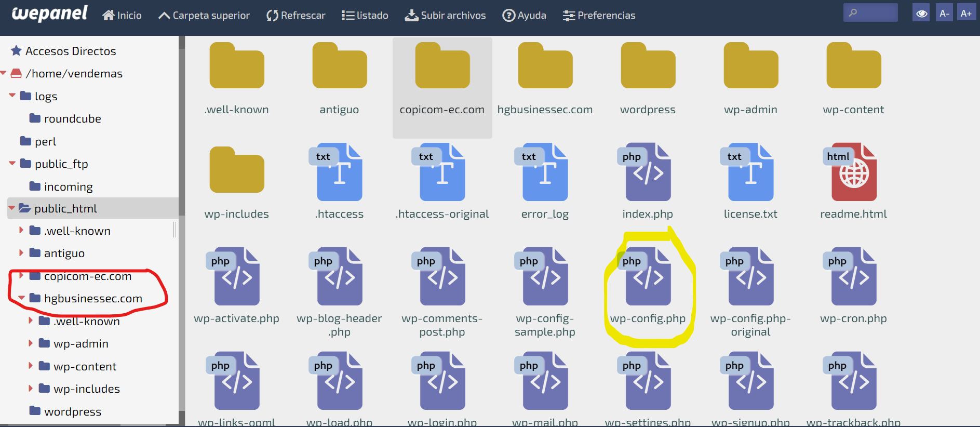Select the license.txt file icon

747,172
